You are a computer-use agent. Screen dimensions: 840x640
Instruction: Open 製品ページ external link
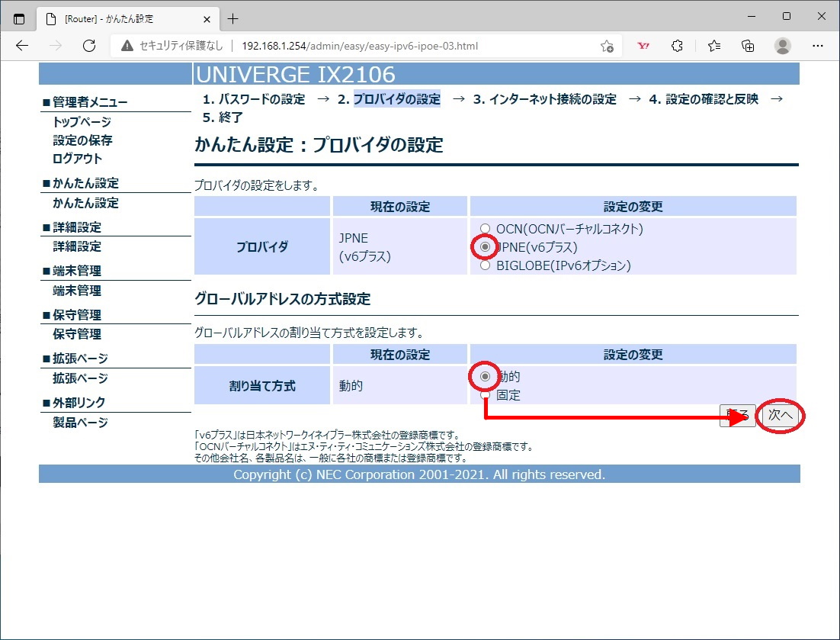coord(80,423)
